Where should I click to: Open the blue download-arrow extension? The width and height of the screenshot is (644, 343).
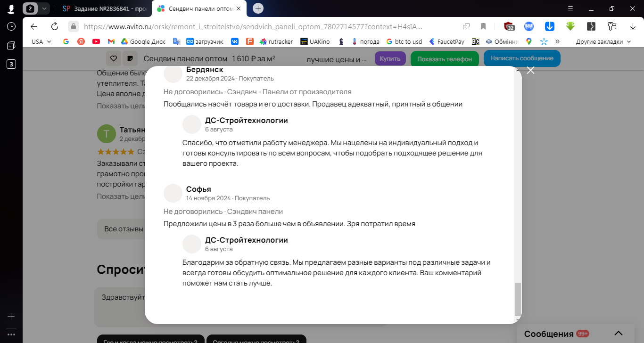[550, 26]
